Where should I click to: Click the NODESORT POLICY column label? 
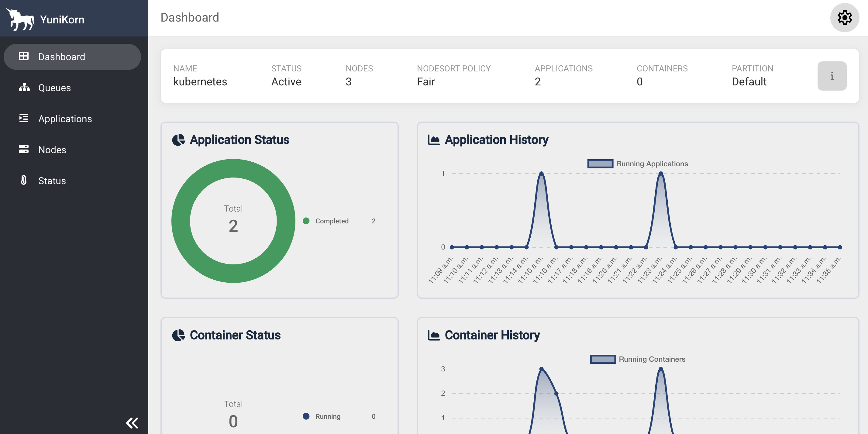coord(453,68)
